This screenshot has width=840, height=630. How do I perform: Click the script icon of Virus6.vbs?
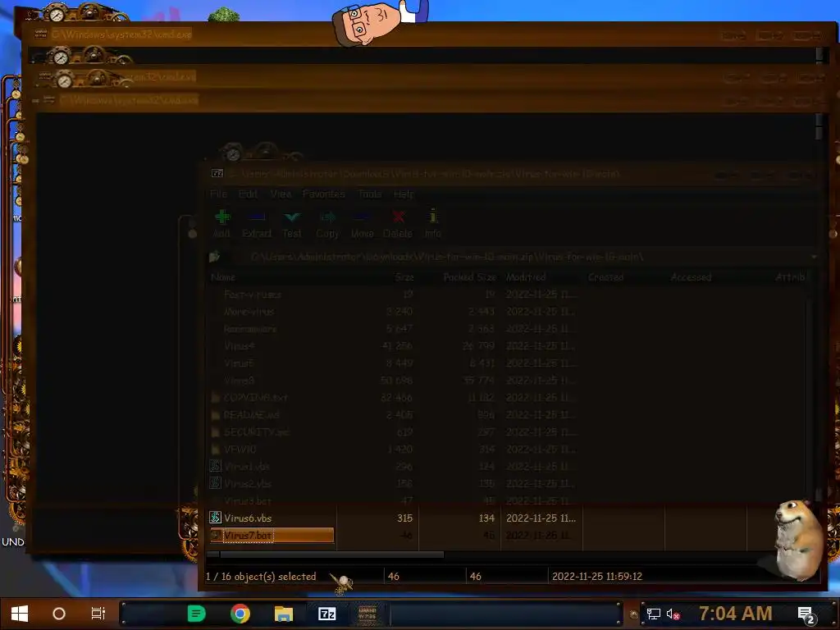click(215, 518)
